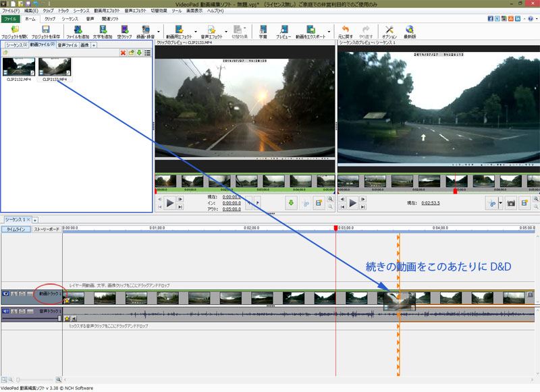This screenshot has width=540, height=392.
Task: Click the clip preview イン time value
Action: tap(232, 203)
